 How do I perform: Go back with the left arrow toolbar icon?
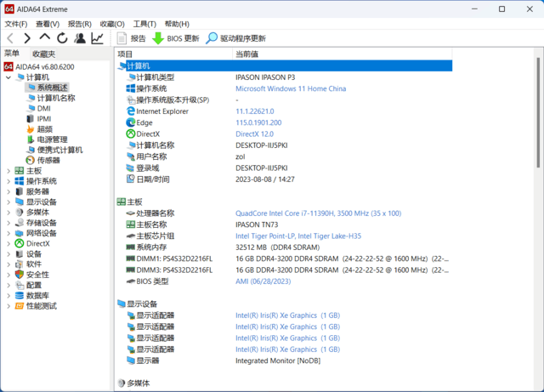pos(10,38)
